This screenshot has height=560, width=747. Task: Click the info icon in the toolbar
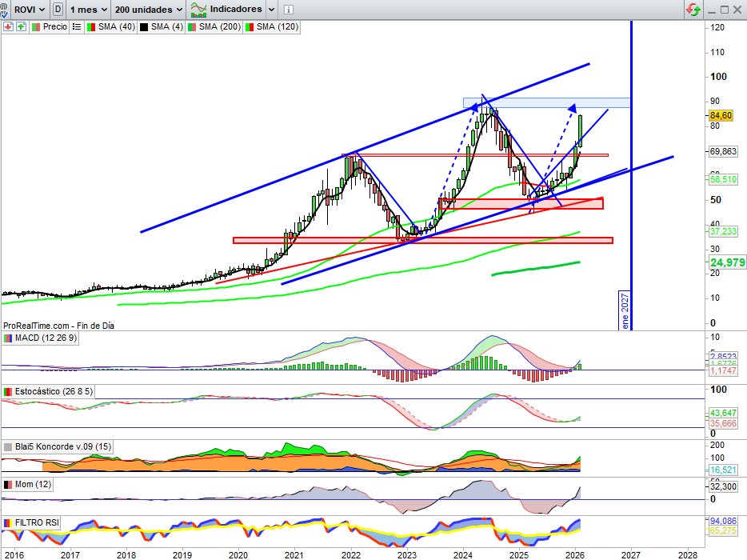288,10
